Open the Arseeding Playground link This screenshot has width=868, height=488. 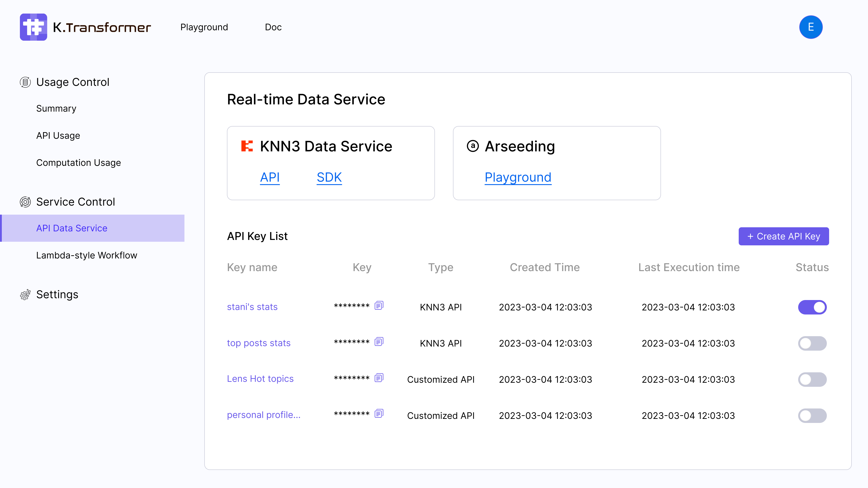coord(518,178)
